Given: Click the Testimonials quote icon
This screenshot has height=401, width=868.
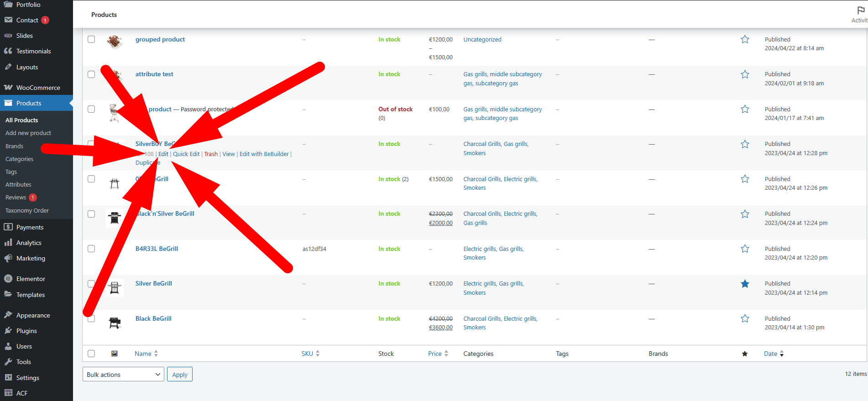Looking at the screenshot, I should click(x=8, y=51).
